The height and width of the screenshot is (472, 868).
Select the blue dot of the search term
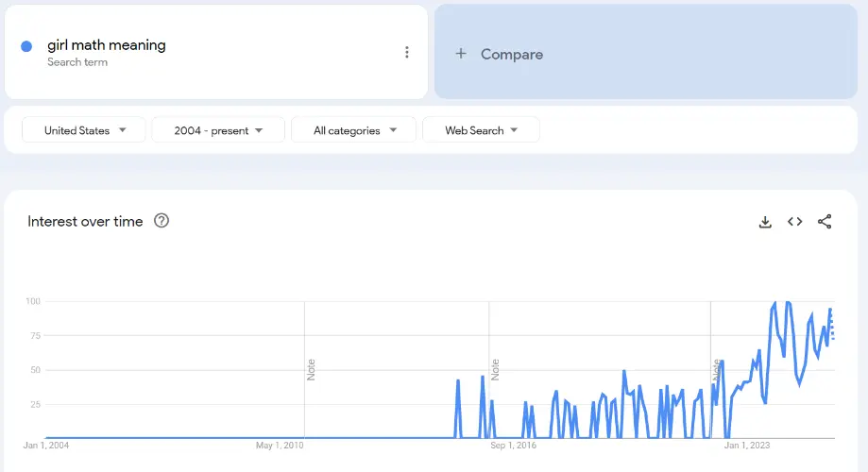pos(26,46)
